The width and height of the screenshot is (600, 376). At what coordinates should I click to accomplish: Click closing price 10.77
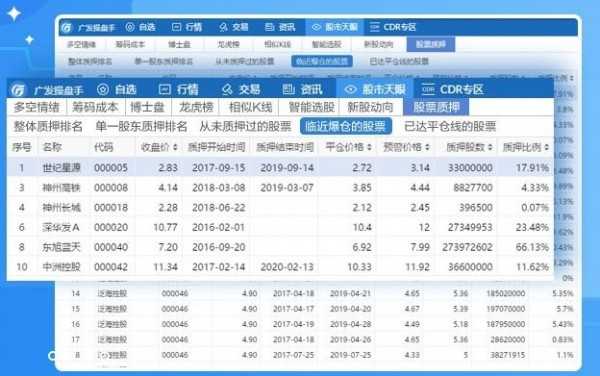(165, 228)
